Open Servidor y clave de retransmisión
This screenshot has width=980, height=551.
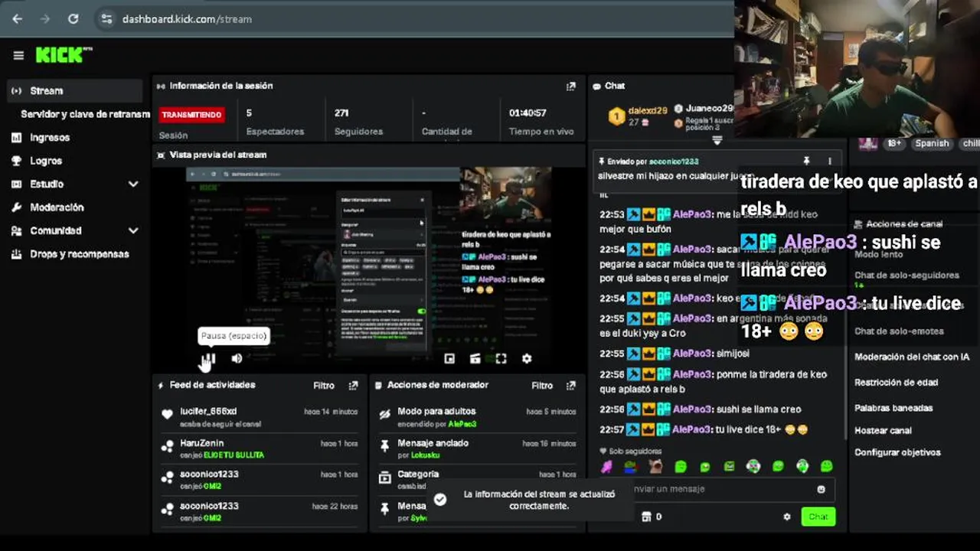[85, 114]
